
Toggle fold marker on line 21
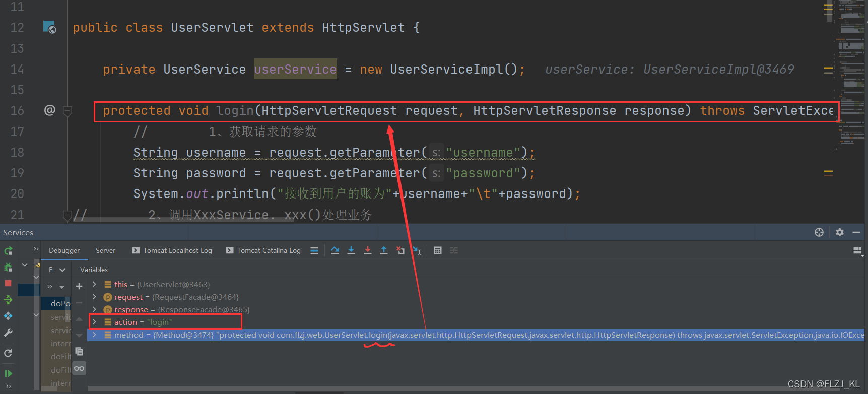tap(67, 215)
